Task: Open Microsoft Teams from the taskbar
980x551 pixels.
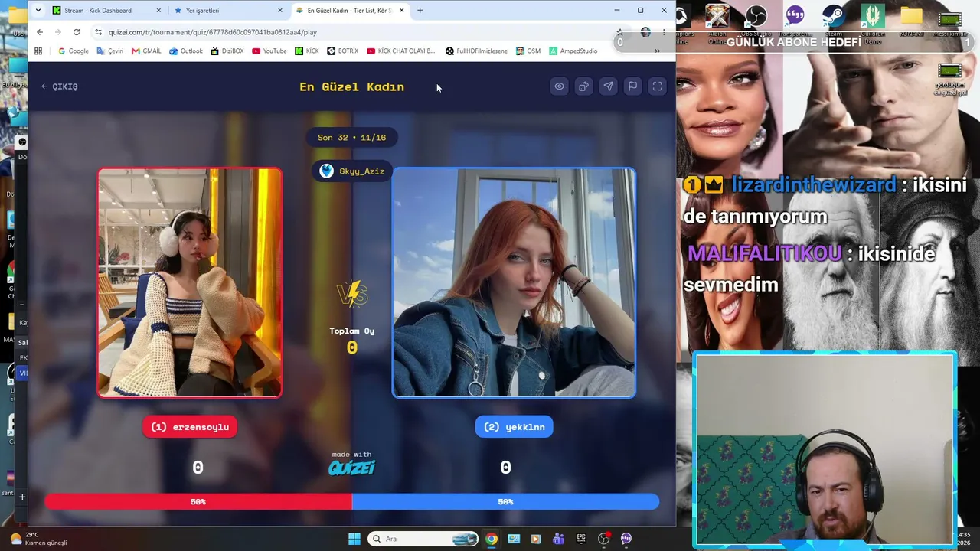Action: click(x=558, y=539)
